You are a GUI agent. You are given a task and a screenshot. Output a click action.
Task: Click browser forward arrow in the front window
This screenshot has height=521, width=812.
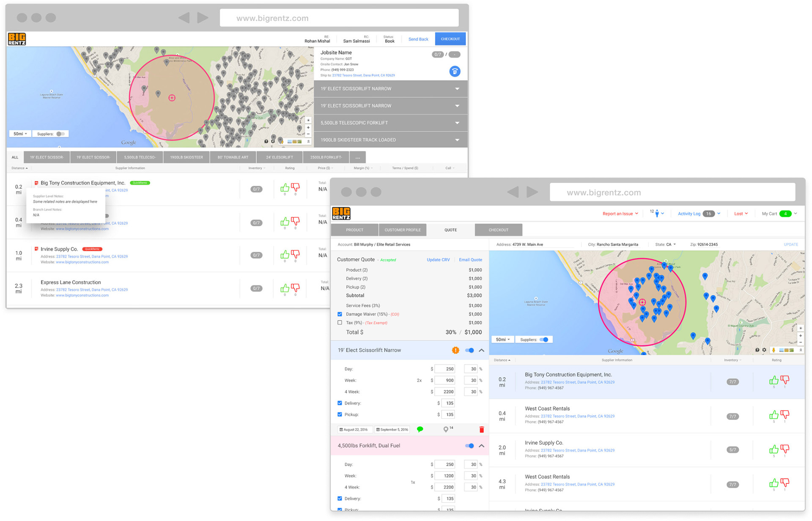tap(532, 192)
